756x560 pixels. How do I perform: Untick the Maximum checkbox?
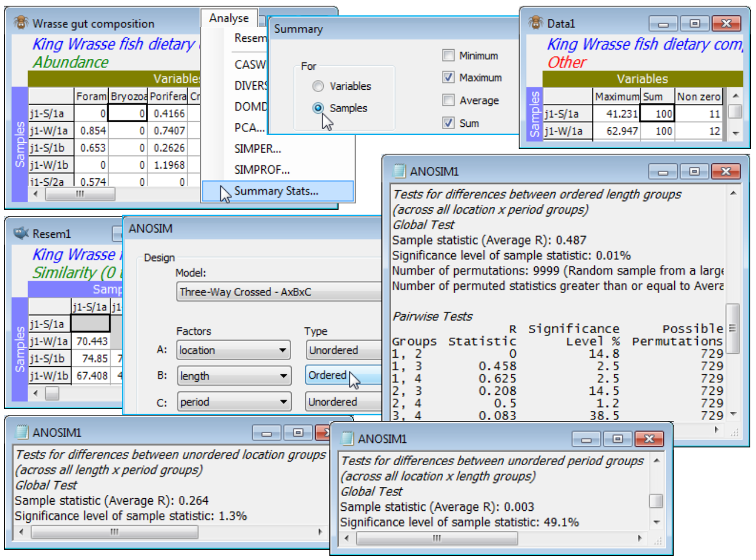448,77
